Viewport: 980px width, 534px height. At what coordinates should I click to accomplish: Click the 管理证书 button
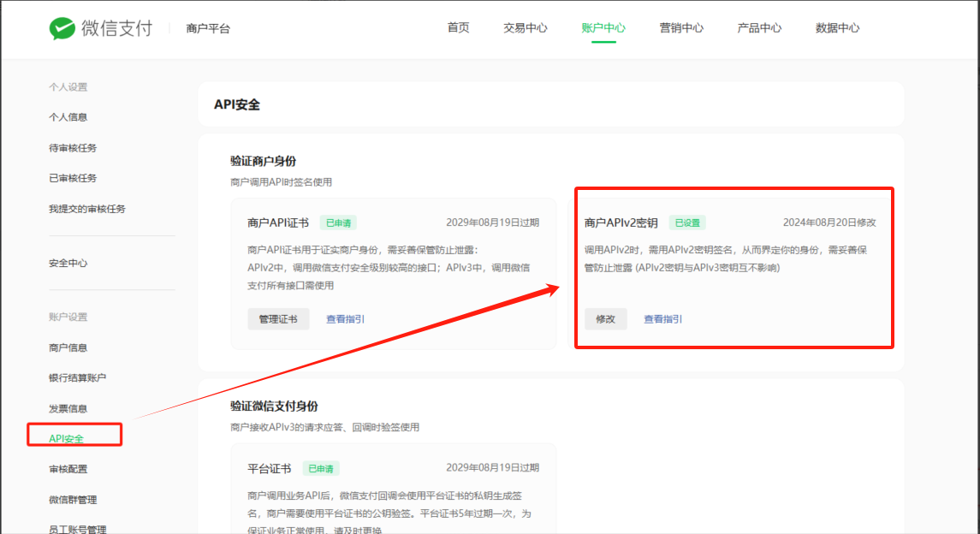(278, 319)
